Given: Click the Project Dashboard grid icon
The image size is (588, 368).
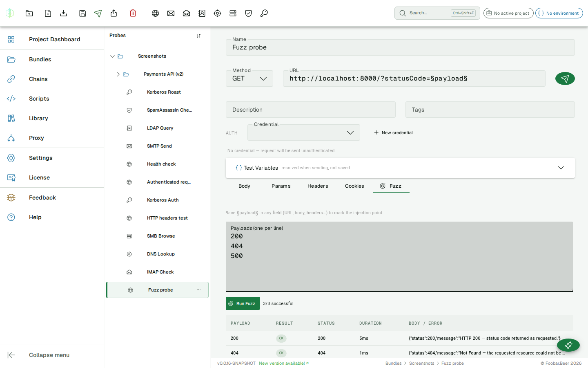Looking at the screenshot, I should 11,39.
